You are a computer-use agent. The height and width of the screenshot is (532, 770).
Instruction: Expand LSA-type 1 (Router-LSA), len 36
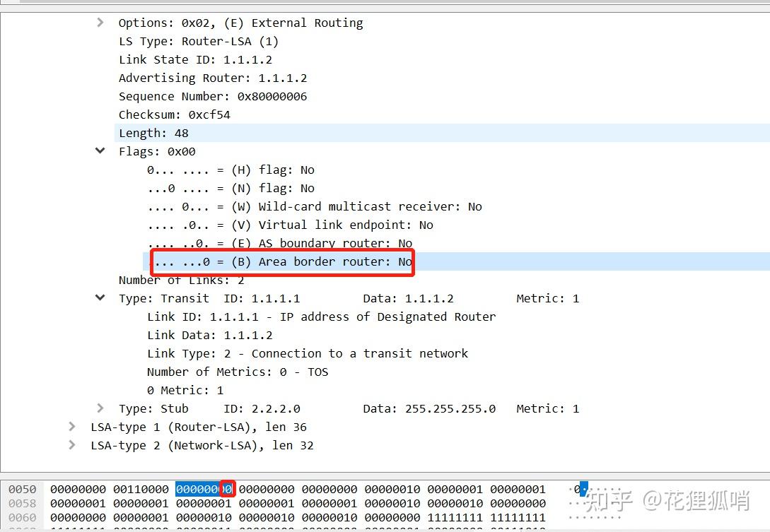pos(72,427)
